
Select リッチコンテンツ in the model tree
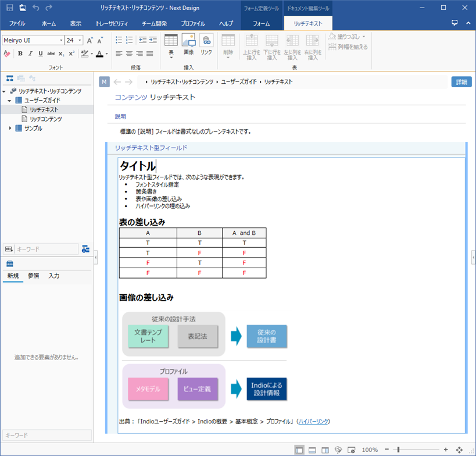point(45,119)
